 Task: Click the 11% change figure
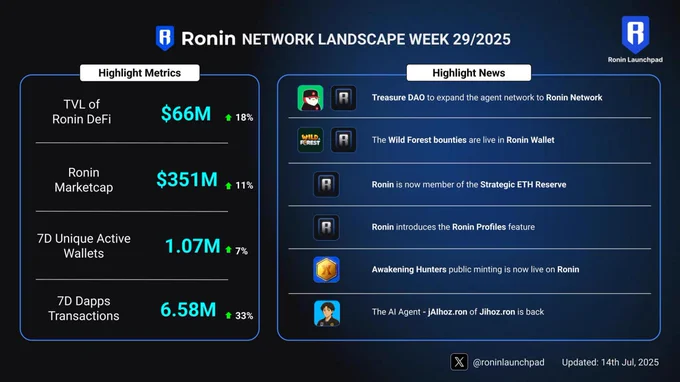[x=244, y=186]
